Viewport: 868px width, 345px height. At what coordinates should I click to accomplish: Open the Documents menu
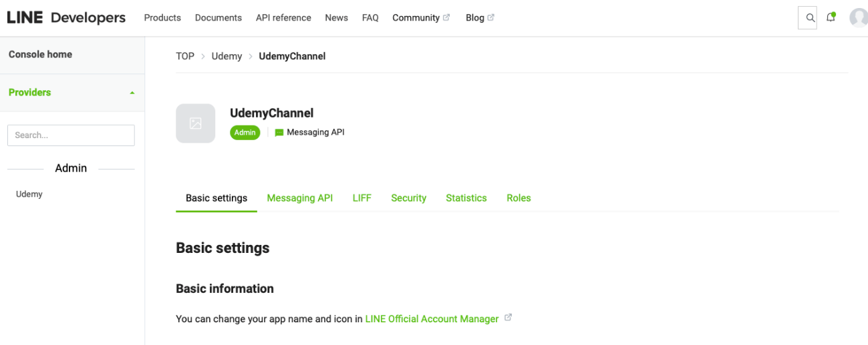(x=219, y=18)
